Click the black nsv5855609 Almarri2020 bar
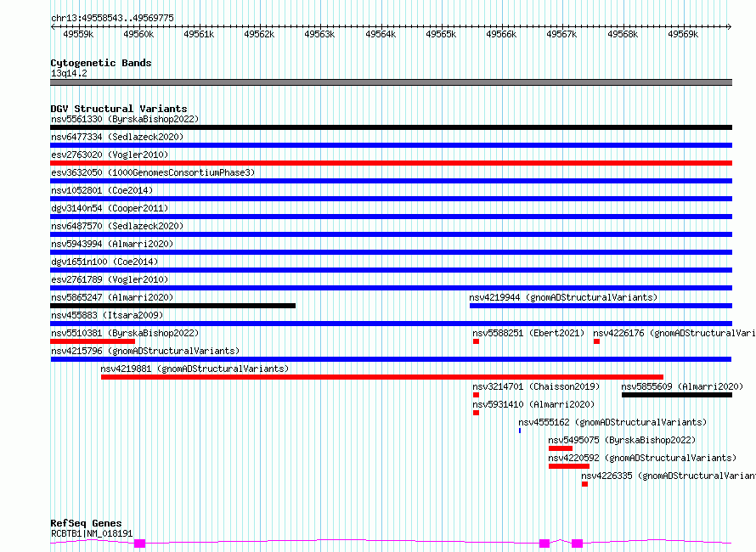The width and height of the screenshot is (756, 552). click(677, 395)
